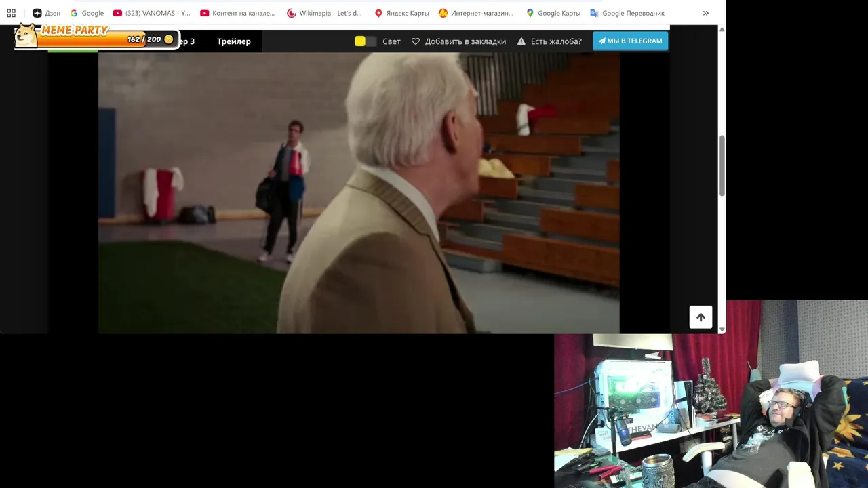Click the video player frame
The width and height of the screenshot is (868, 488).
click(359, 193)
